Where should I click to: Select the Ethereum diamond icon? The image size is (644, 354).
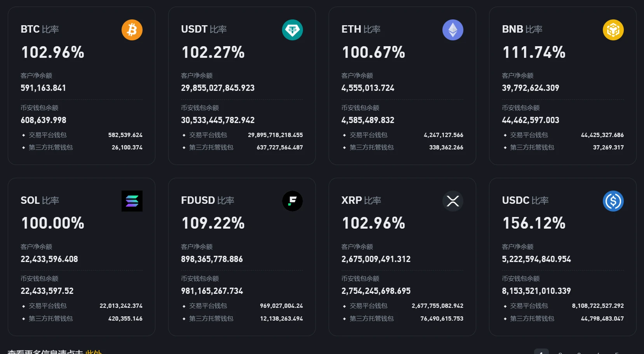pyautogui.click(x=453, y=29)
